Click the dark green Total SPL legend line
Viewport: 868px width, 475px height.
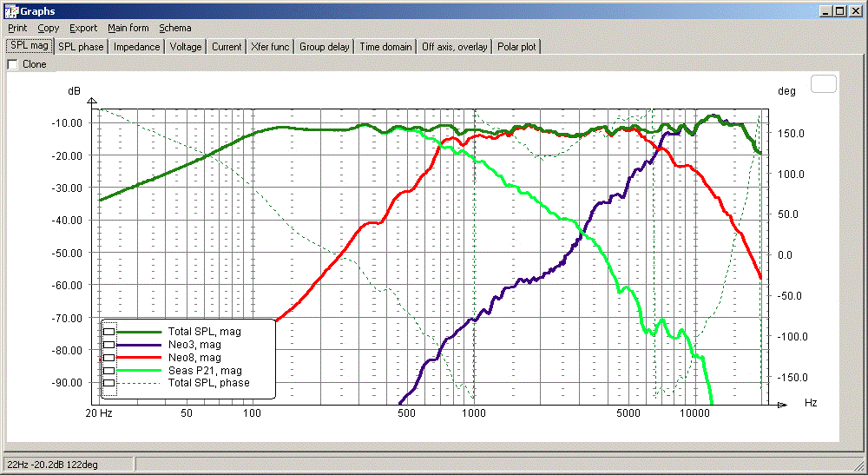(139, 332)
